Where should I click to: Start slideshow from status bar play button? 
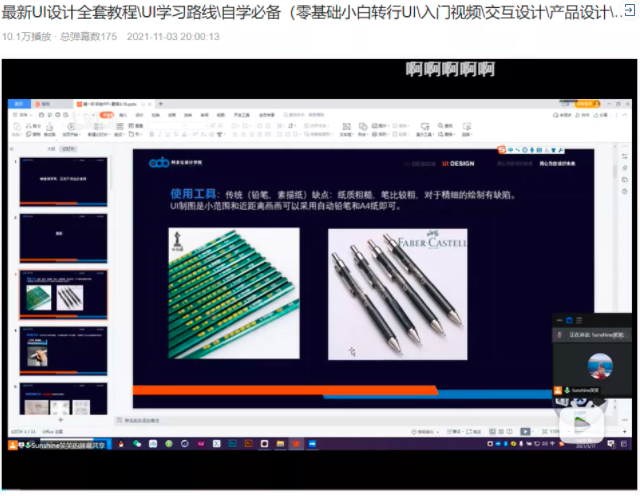click(525, 431)
